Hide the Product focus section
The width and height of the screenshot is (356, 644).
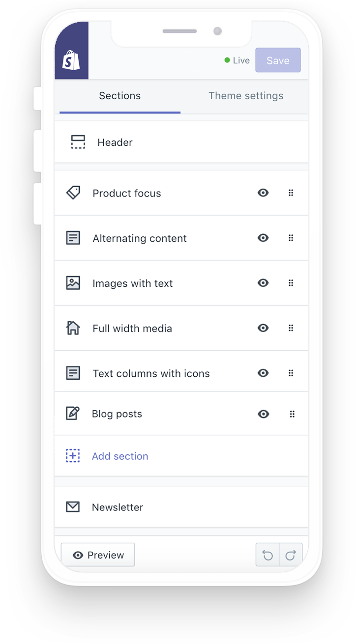(263, 193)
